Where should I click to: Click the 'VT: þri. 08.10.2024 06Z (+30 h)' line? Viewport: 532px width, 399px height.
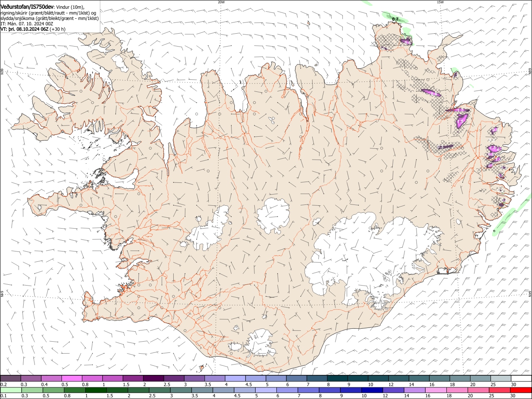pyautogui.click(x=33, y=29)
